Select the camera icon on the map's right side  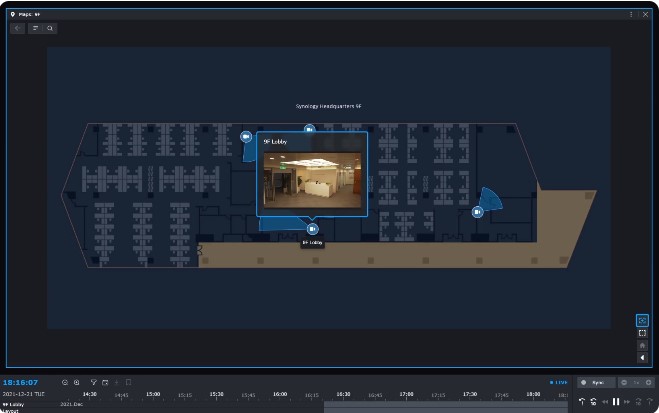[x=477, y=212]
